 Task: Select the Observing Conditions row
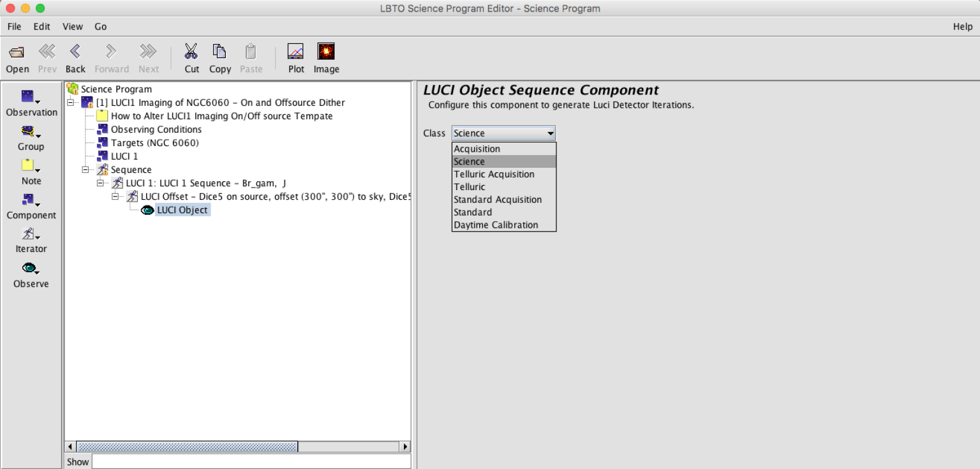tap(156, 130)
